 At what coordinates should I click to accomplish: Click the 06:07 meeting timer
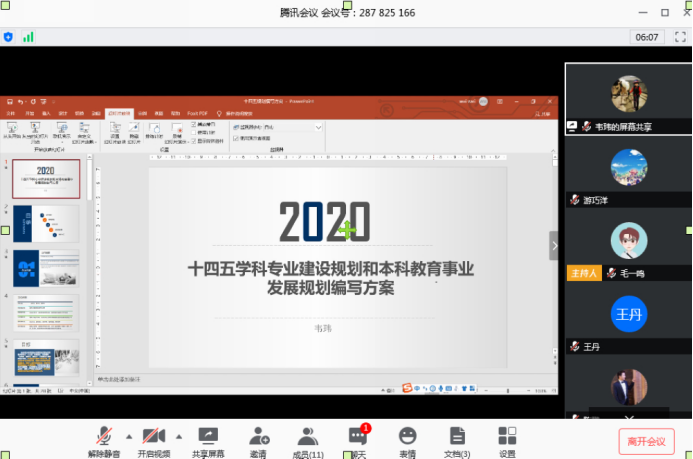(647, 37)
